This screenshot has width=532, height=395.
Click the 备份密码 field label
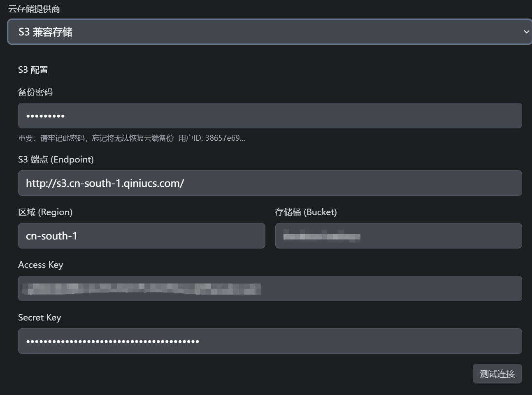[x=35, y=92]
